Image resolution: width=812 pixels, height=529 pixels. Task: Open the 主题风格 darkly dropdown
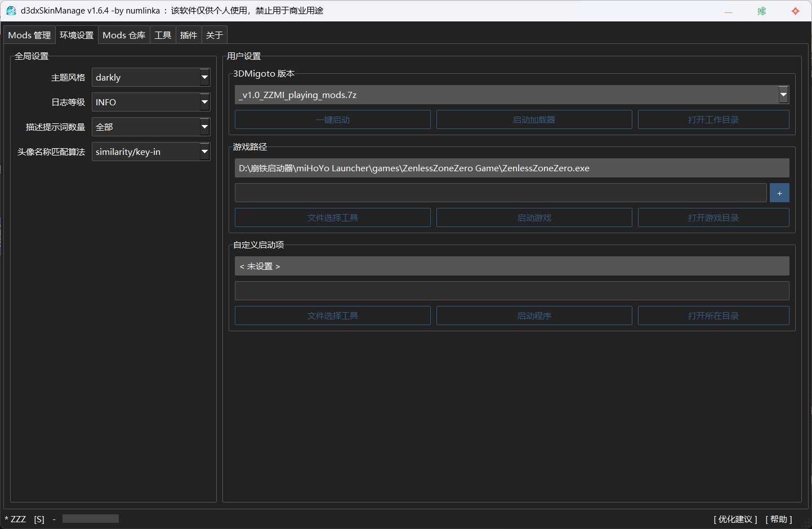[x=151, y=77]
